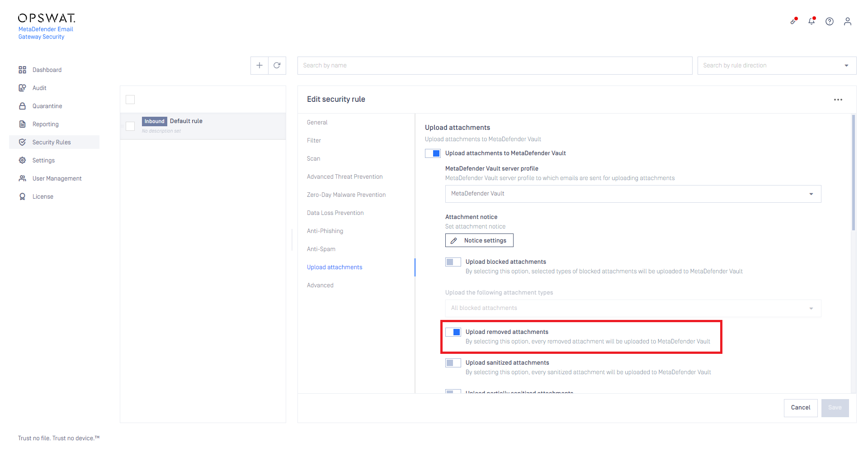Open the three-dots menu for Edit security rule

pyautogui.click(x=838, y=100)
